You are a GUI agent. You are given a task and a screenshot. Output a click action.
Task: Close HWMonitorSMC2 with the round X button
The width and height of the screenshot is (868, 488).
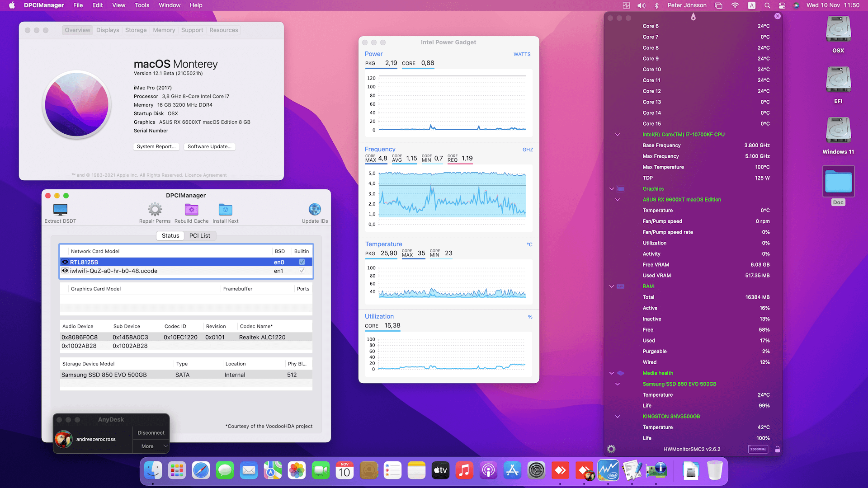(x=778, y=16)
